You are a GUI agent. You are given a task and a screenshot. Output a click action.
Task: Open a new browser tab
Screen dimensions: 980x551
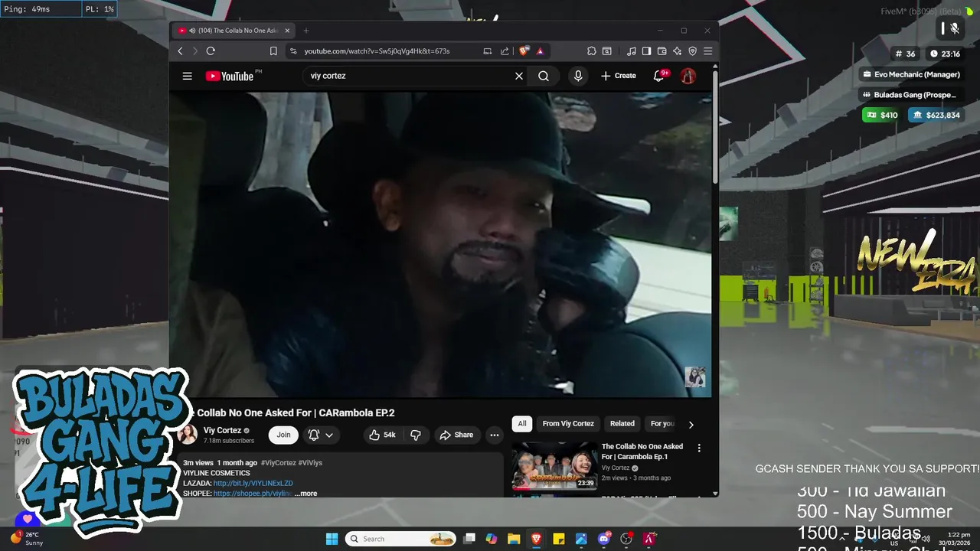pyautogui.click(x=306, y=31)
